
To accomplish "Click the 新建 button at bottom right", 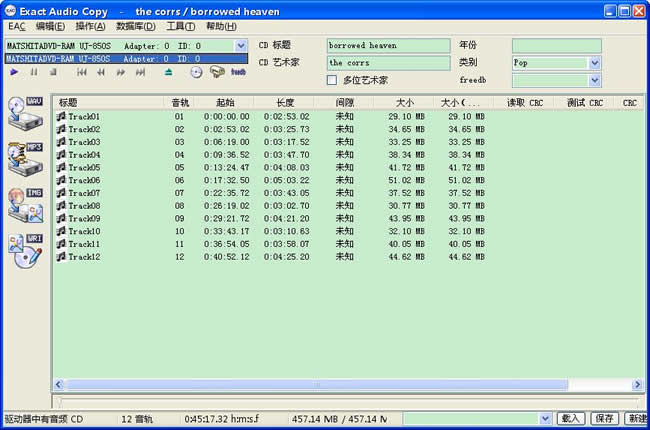I will (x=635, y=419).
